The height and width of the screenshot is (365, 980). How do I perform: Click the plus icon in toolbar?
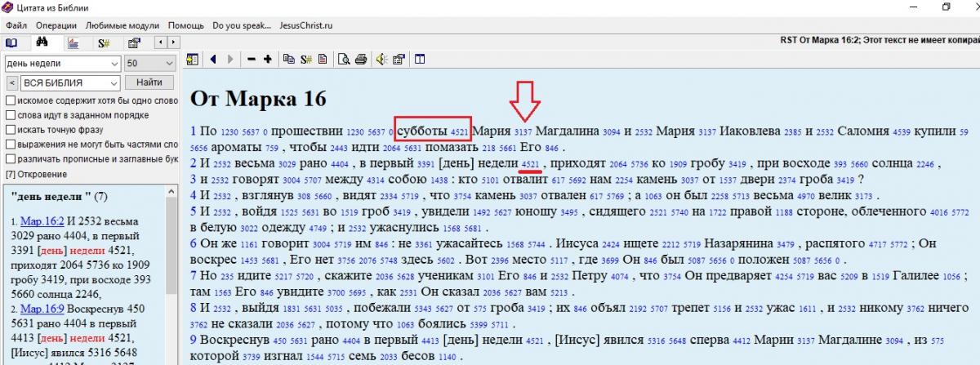(267, 59)
